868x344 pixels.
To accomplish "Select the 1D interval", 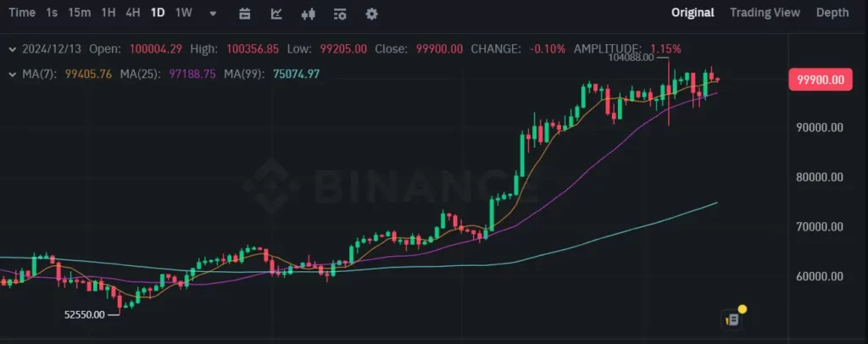I will [x=158, y=13].
